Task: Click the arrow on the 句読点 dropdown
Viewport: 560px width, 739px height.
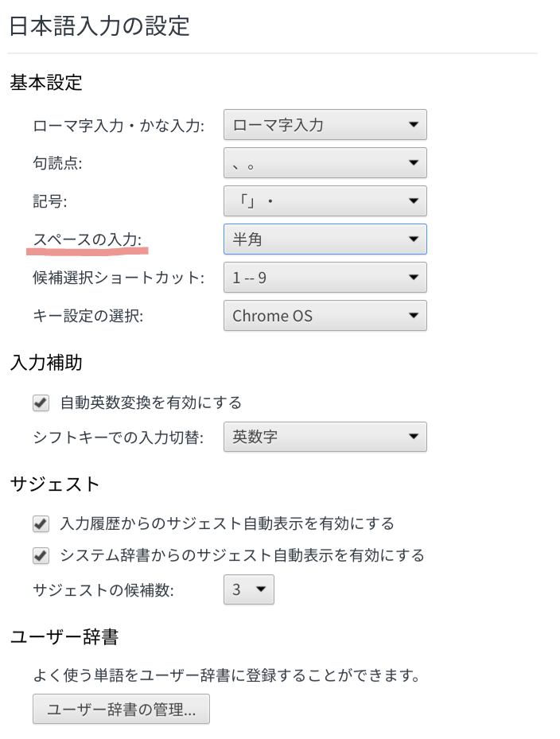Action: 414,163
